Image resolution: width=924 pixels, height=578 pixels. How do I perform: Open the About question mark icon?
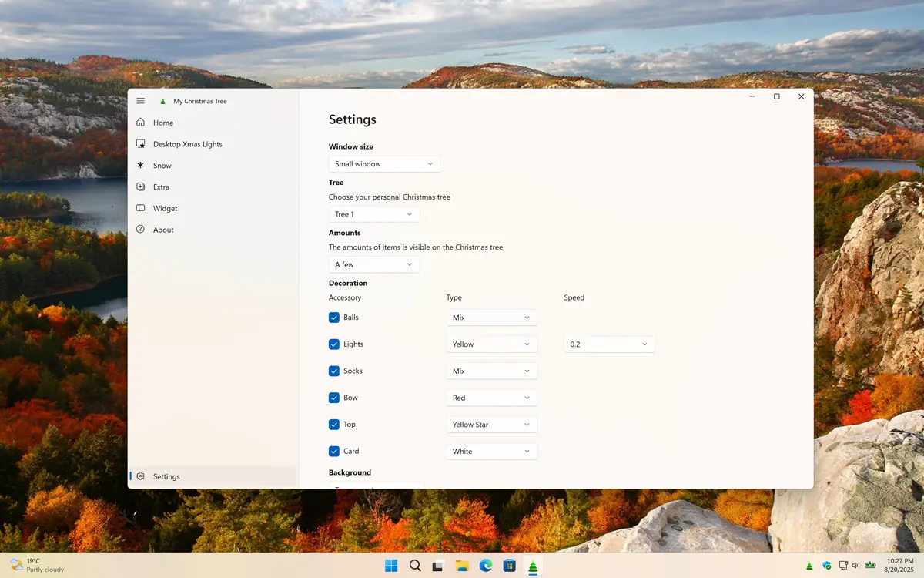coord(140,230)
